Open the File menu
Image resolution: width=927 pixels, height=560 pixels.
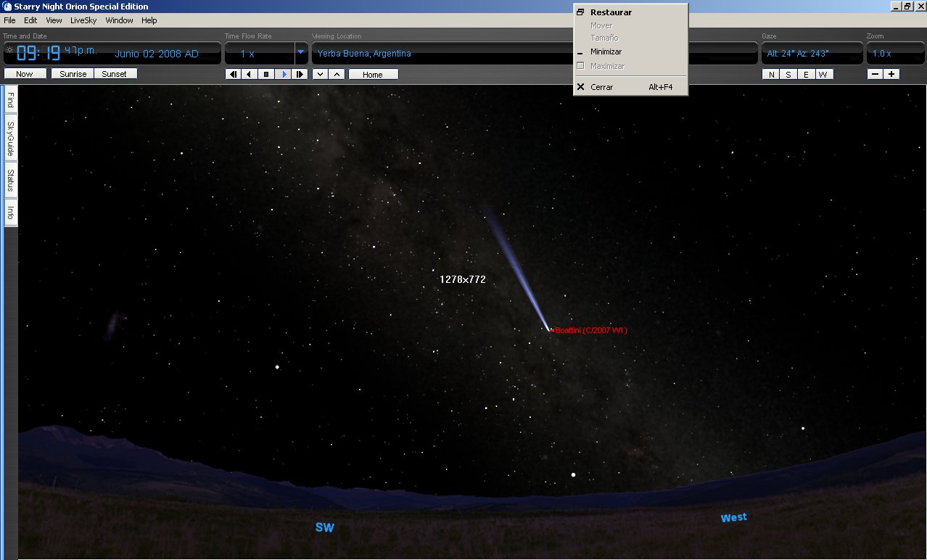9,20
